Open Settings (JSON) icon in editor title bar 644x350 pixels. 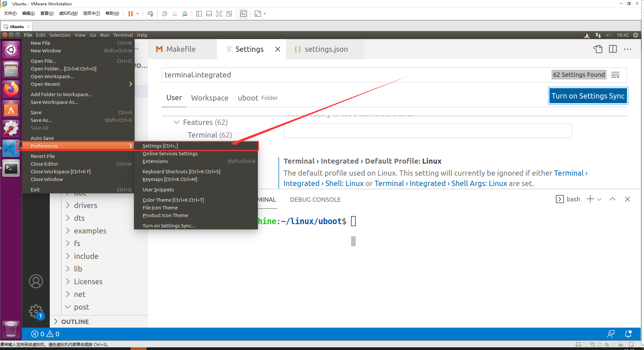tap(598, 49)
